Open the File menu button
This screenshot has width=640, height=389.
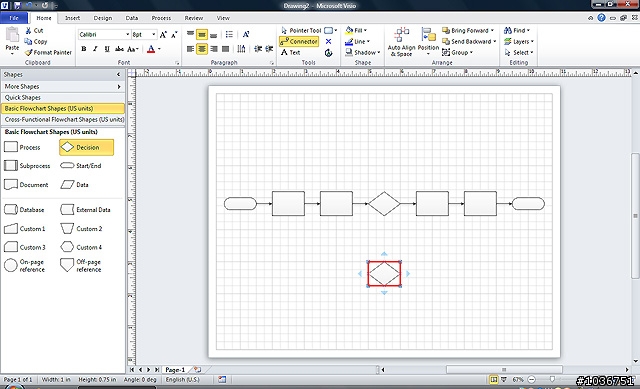pos(14,18)
